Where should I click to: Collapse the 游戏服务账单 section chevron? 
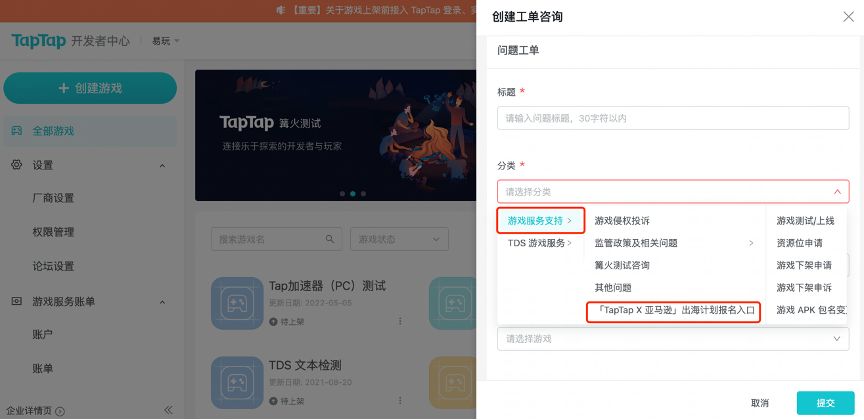tap(163, 302)
